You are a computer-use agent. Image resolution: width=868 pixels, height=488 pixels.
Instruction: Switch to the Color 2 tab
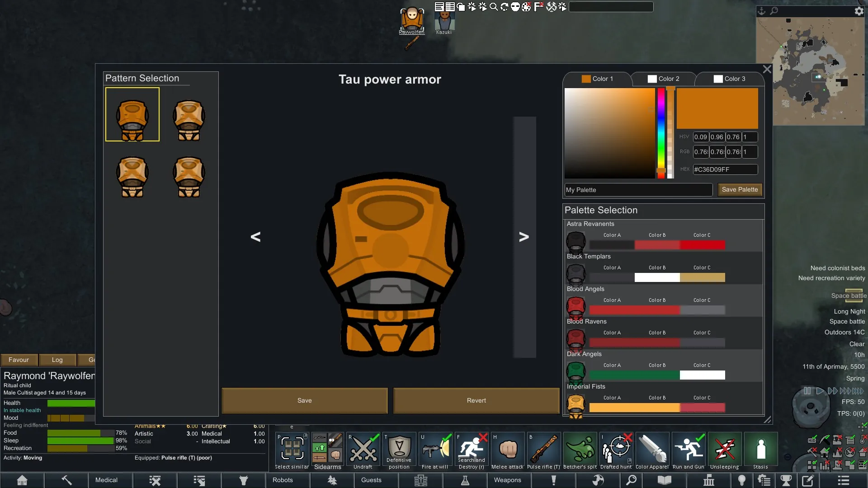click(x=663, y=79)
